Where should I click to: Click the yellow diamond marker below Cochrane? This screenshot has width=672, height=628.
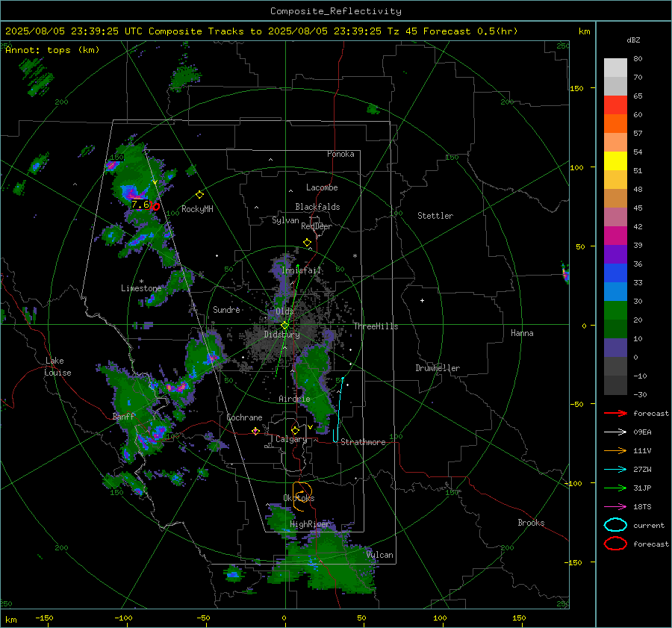point(255,431)
